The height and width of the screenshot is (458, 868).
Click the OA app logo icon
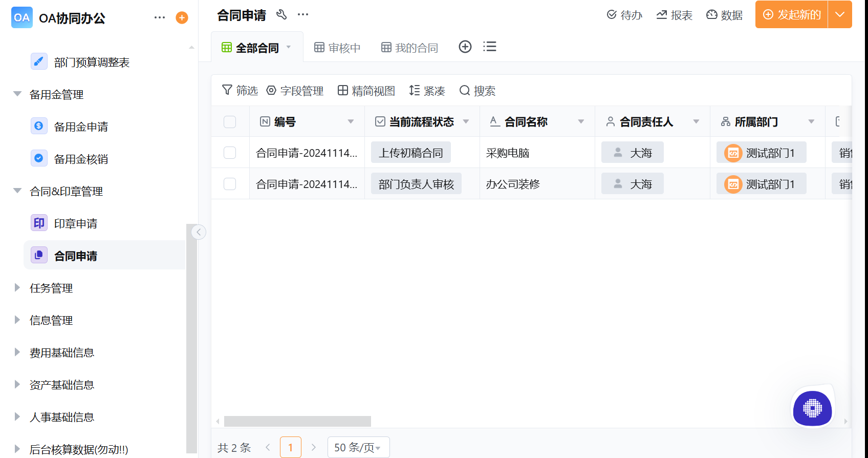[21, 17]
